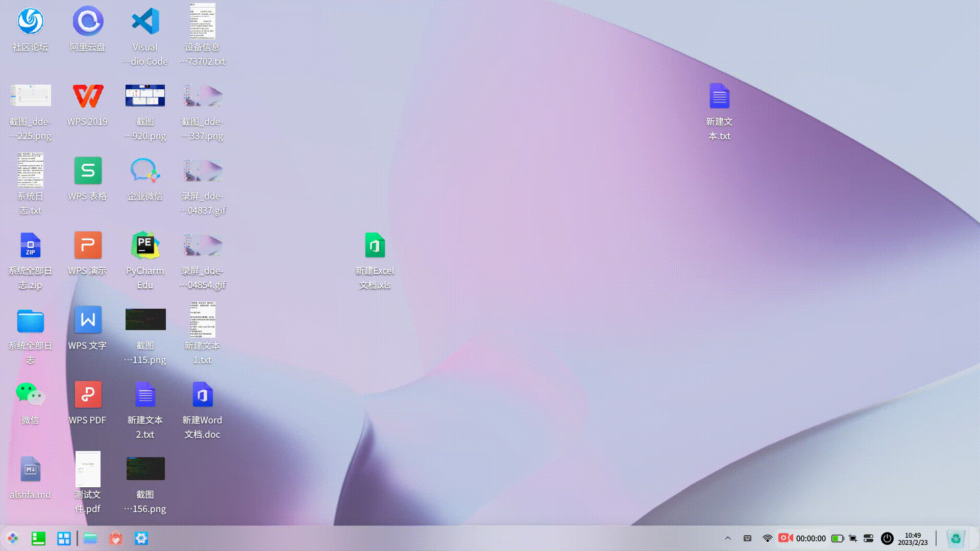Screen dimensions: 980x551
Task: Open Control Center from the taskbar
Action: pyautogui.click(x=141, y=538)
